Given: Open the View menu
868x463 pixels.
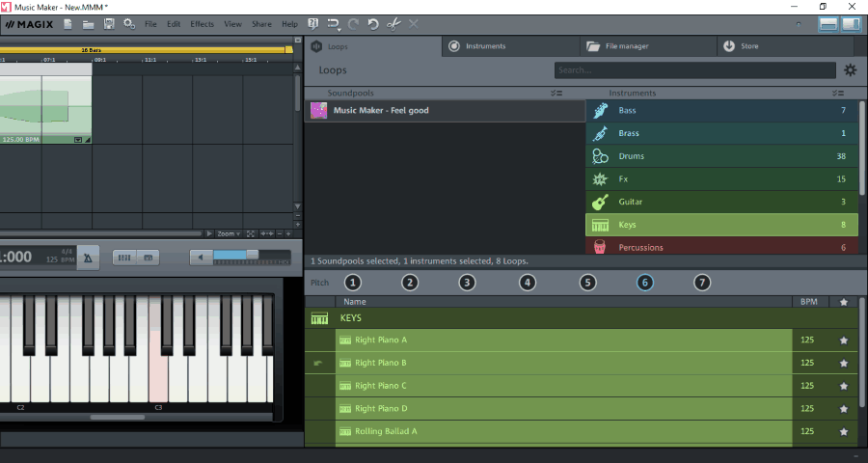Looking at the screenshot, I should 232,24.
